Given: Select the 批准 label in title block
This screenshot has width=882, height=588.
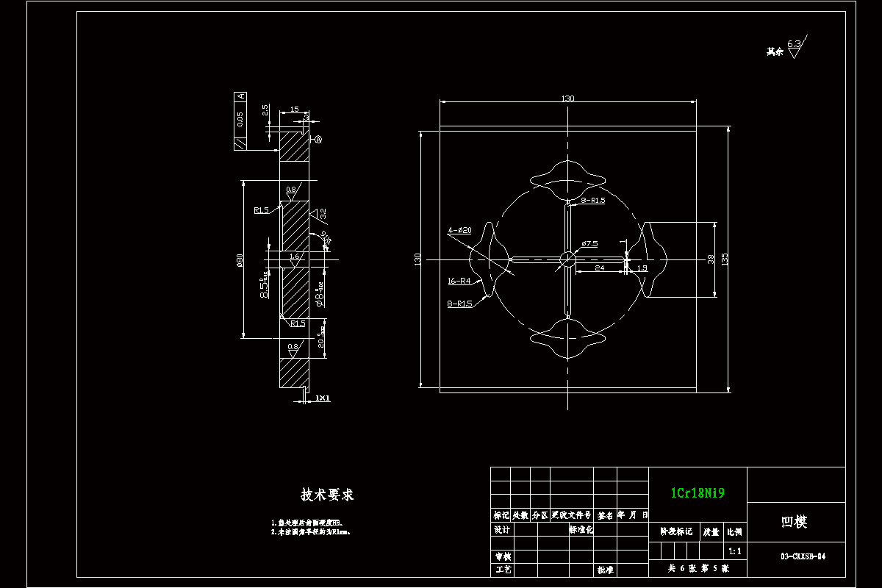Looking at the screenshot, I should click(x=606, y=570).
